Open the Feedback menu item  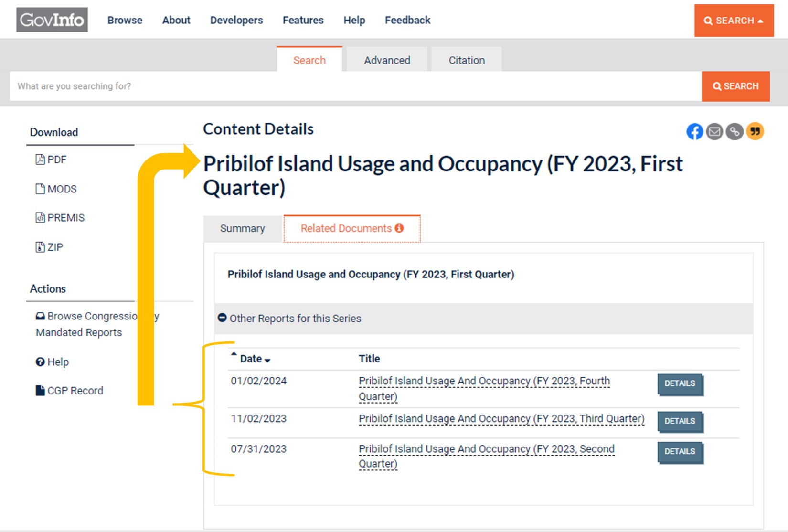407,20
